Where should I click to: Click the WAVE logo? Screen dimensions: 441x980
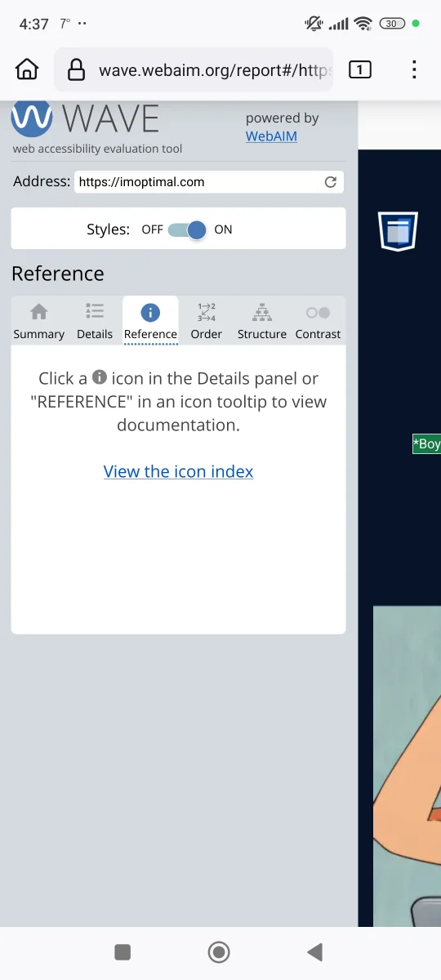point(85,119)
